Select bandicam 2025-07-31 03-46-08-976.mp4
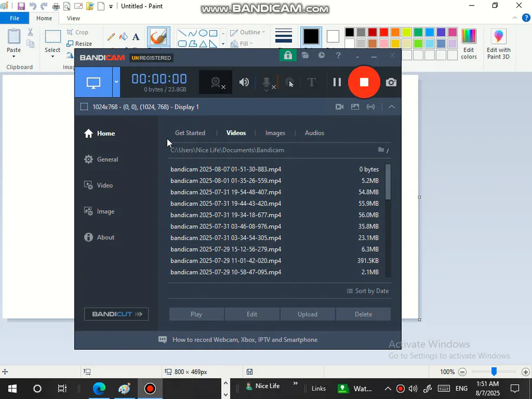The image size is (532, 399). coord(274,226)
